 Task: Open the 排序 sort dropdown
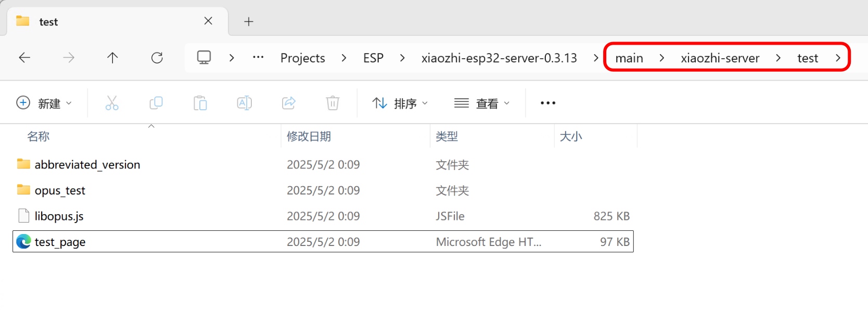coord(400,103)
